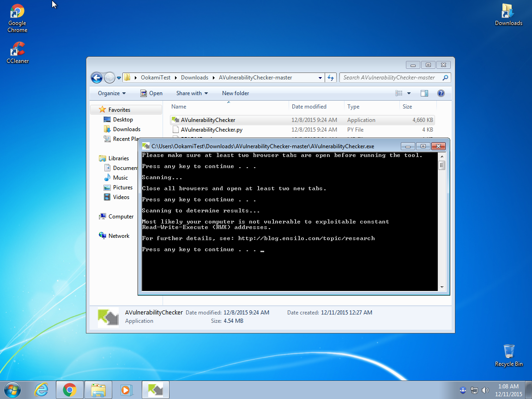The height and width of the screenshot is (399, 532).
Task: Maximize the console window
Action: 423,146
